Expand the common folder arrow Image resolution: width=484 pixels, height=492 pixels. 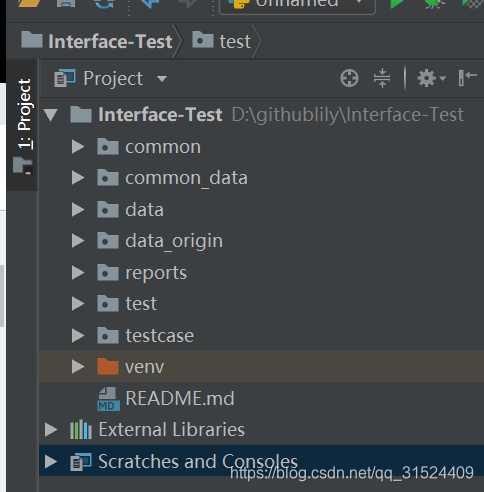click(78, 147)
